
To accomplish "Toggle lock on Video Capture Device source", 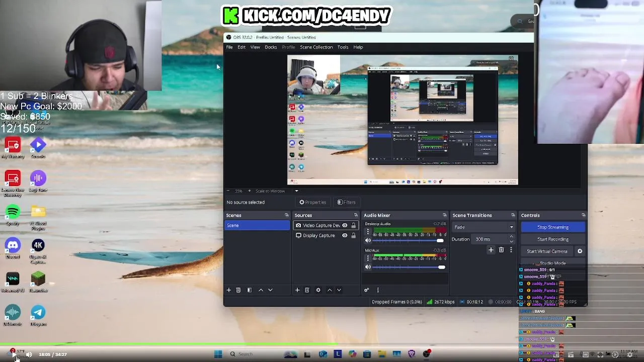I will (353, 225).
